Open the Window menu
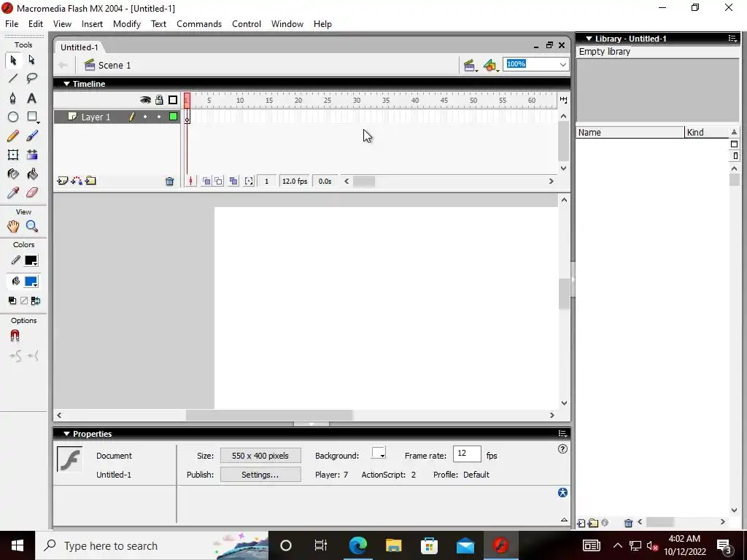This screenshot has width=747, height=560. click(x=287, y=24)
